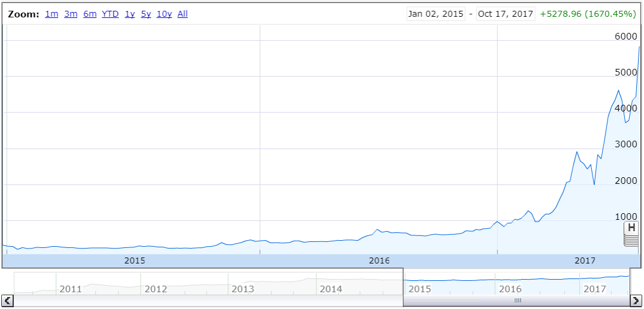
Task: Click 2012 in the overview timeline
Action: click(156, 289)
